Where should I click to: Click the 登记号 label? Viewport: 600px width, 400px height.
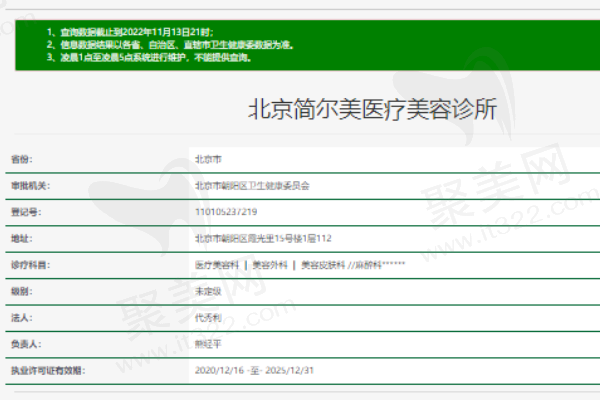(x=26, y=212)
